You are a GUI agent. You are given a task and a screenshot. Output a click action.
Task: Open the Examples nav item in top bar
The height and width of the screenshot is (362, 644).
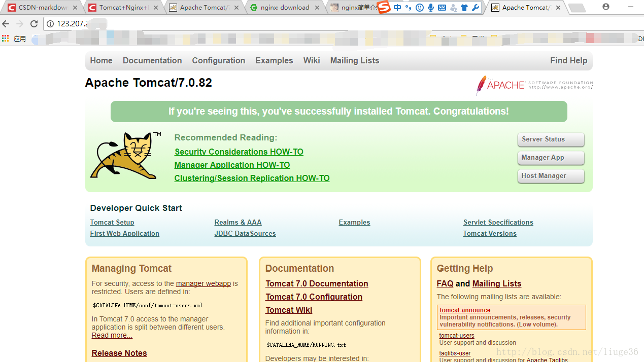(x=274, y=60)
